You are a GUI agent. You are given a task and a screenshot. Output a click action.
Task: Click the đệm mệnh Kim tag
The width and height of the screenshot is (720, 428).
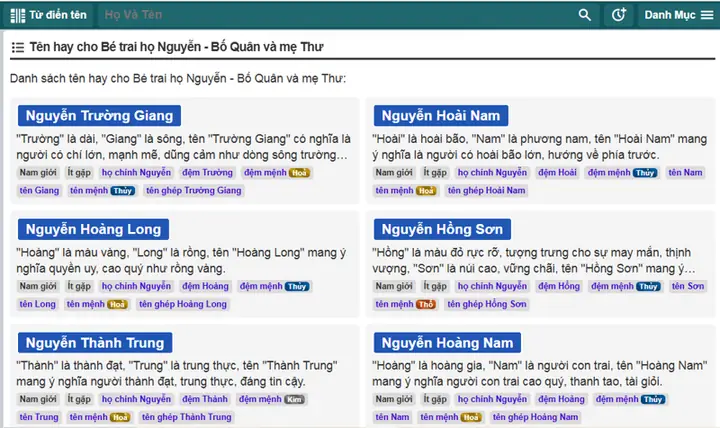(271, 399)
